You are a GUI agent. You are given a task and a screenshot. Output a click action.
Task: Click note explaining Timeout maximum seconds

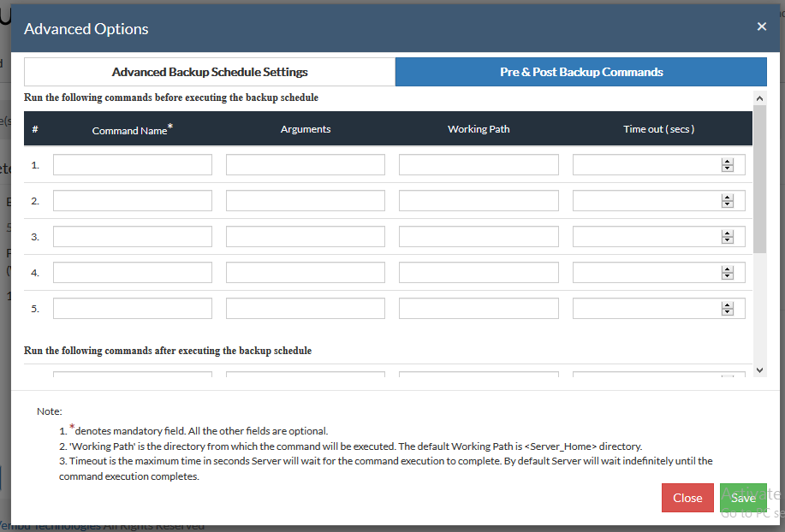pyautogui.click(x=385, y=469)
